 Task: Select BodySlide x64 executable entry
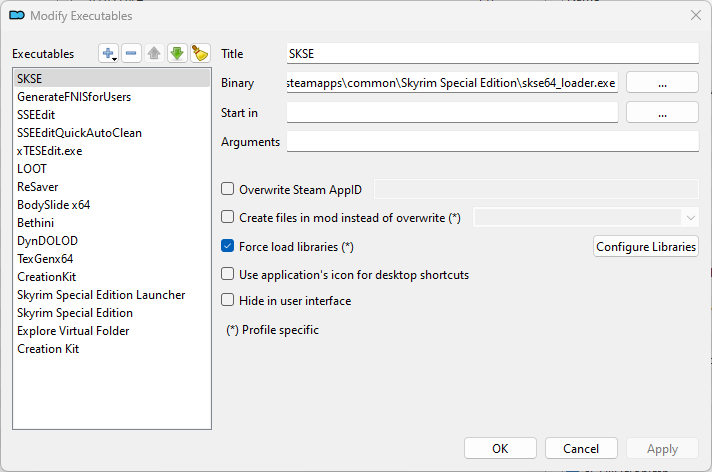[x=53, y=205]
